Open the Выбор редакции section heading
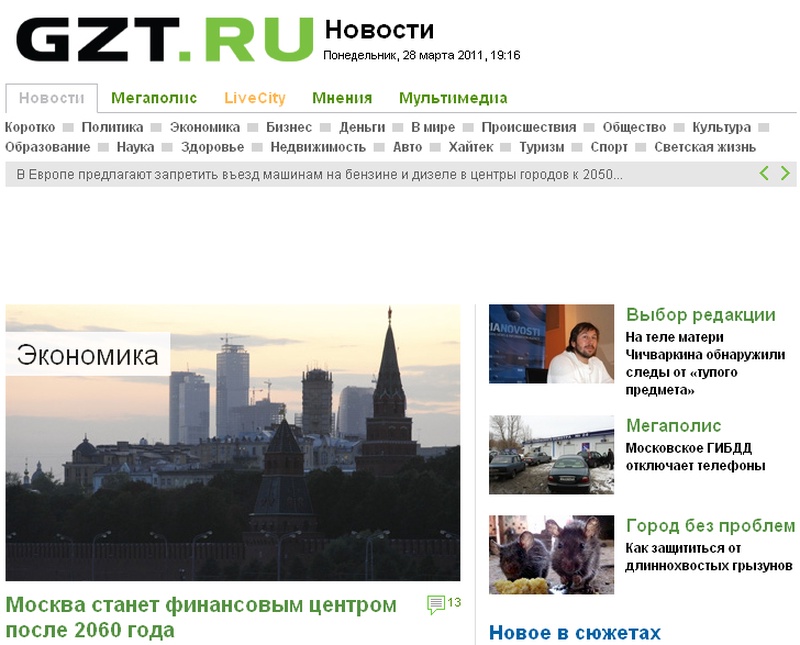Screen dimensions: 800x645 (700, 313)
